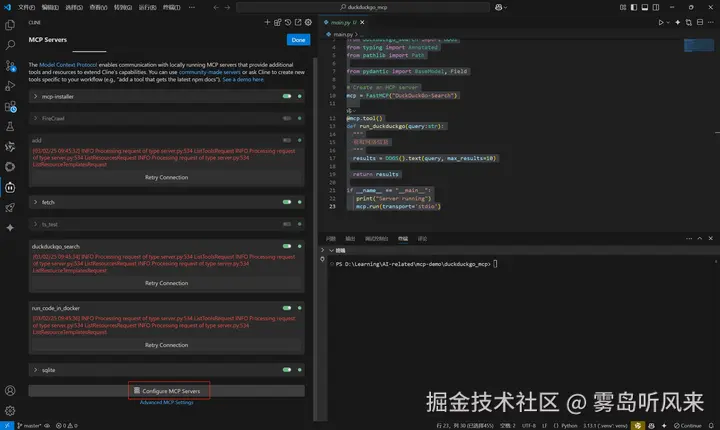Open the Model Context Protocol link
This screenshot has height=430, width=720.
click(68, 65)
